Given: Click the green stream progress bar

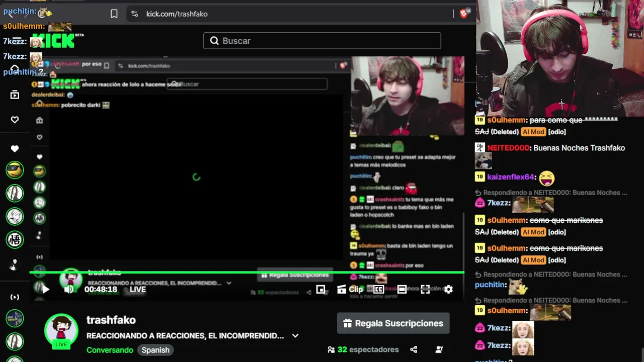Looking at the screenshot, I should (x=247, y=273).
